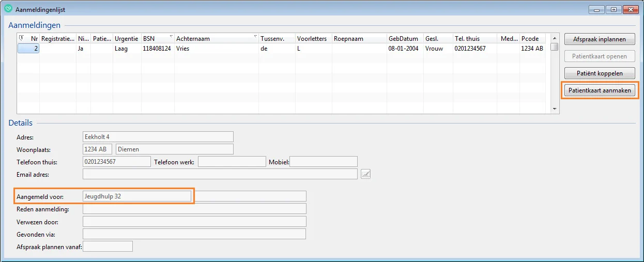Image resolution: width=644 pixels, height=262 pixels.
Task: Open the BSN column sort arrow
Action: click(170, 37)
